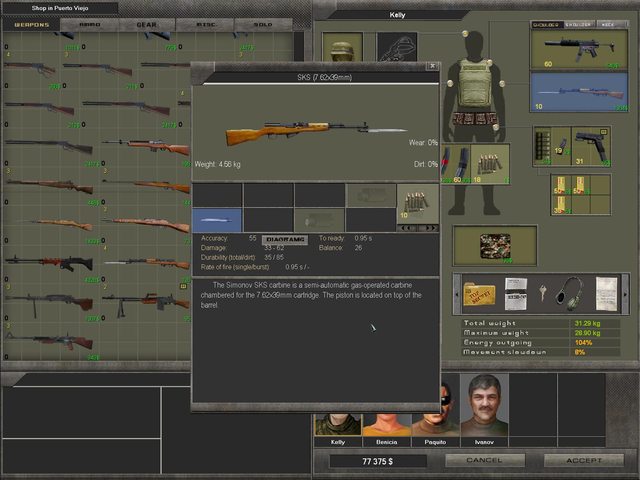
Task: Select the pistol magazine with 19 rounds
Action: click(562, 146)
